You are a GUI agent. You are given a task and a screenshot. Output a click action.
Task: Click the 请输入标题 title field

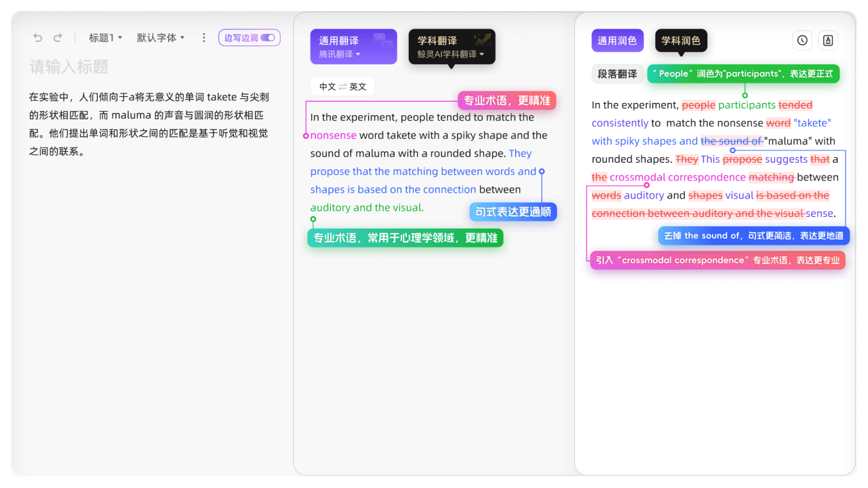[x=69, y=67]
